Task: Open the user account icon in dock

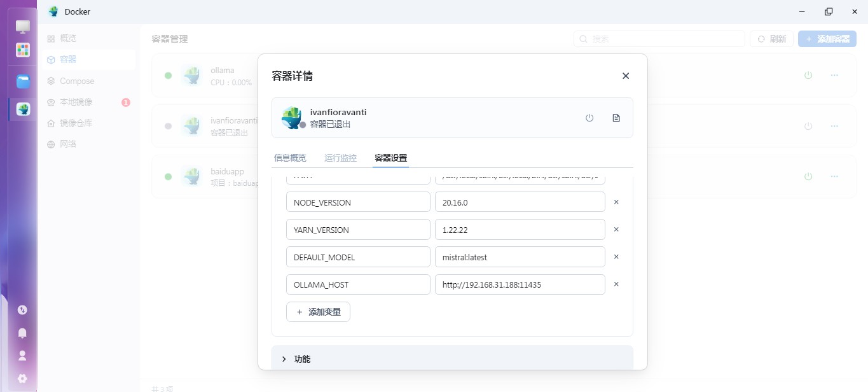Action: tap(23, 356)
